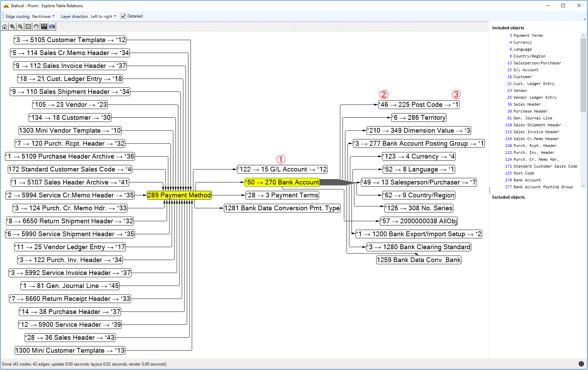Select '36 Sales Header' in Included objects
Viewport: 588px width, 370px height.
click(x=524, y=104)
